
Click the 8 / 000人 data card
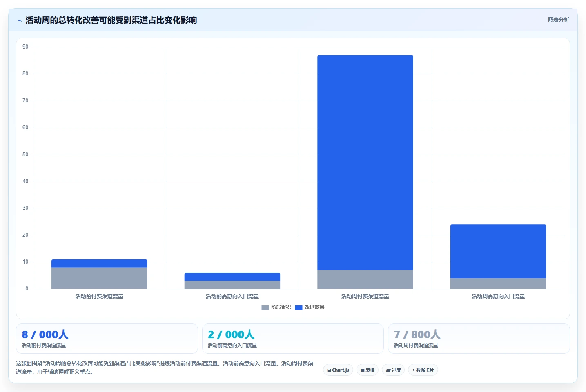coord(107,339)
